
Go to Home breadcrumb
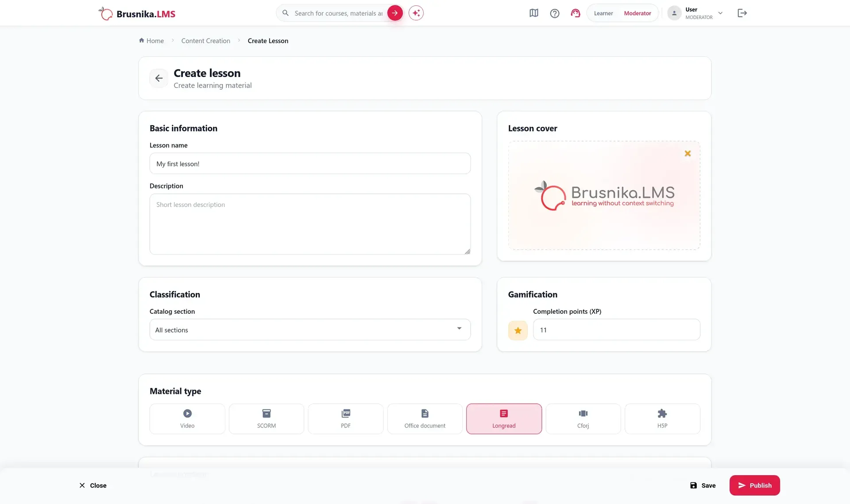point(151,41)
